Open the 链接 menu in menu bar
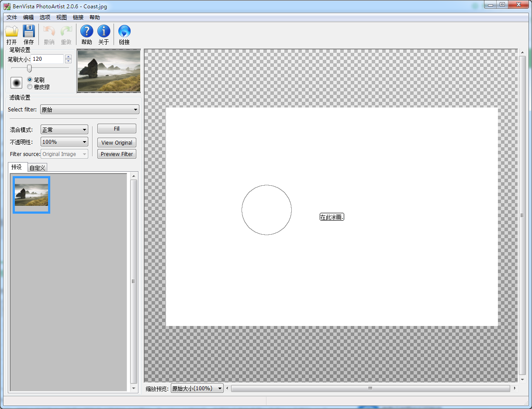Image resolution: width=532 pixels, height=409 pixels. 78,17
